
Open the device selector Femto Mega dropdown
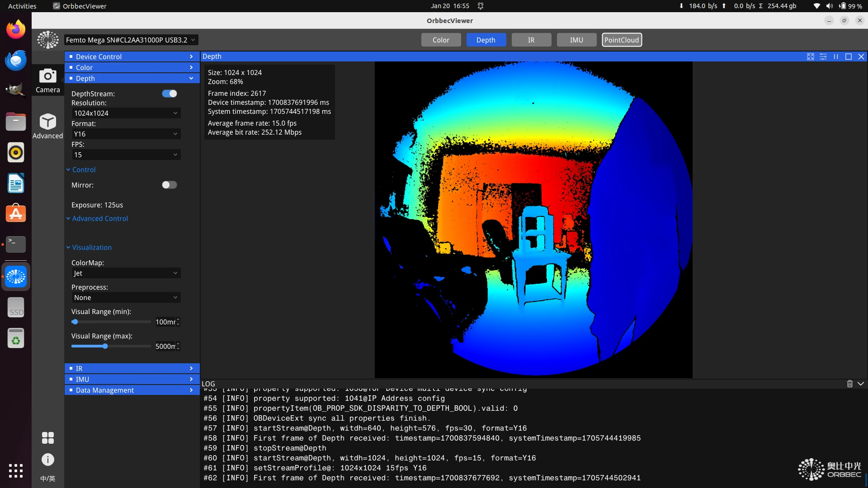pyautogui.click(x=131, y=40)
